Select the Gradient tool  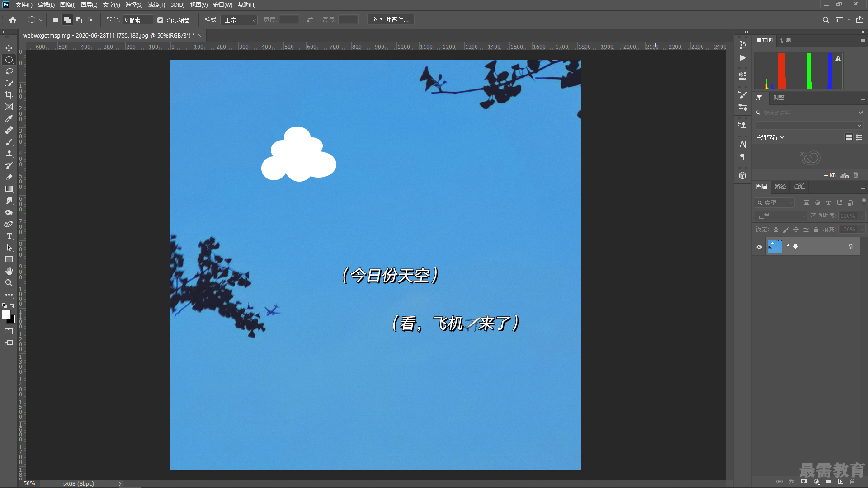pyautogui.click(x=9, y=189)
